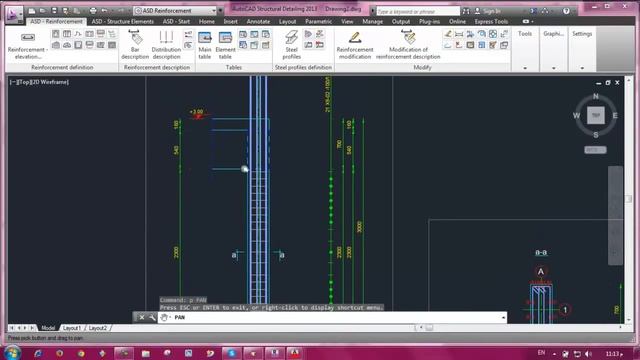Screen dimensions: 640x360
Task: Undo using the quick access arrow
Action: (104, 11)
